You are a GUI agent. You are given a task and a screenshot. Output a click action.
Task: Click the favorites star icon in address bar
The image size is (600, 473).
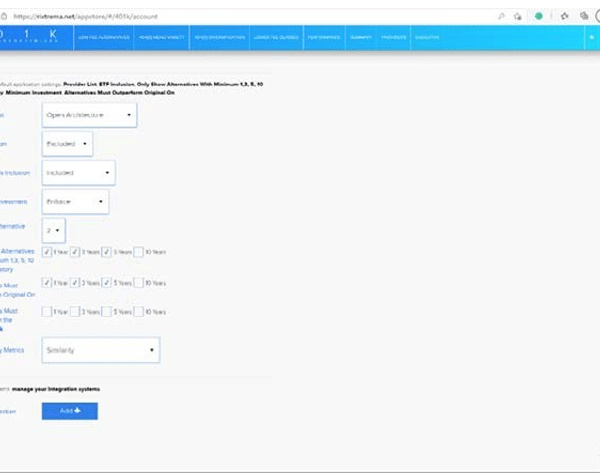[x=517, y=16]
